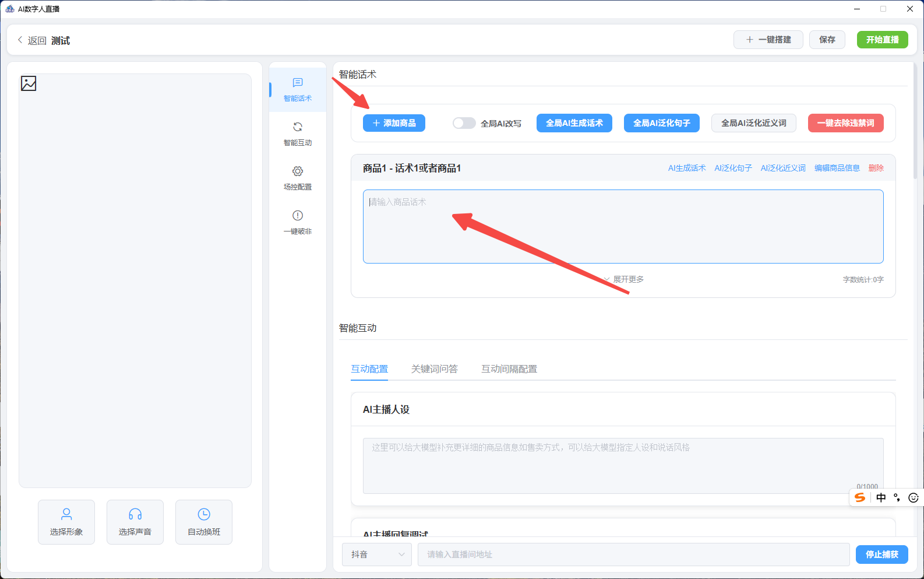Open the 场控配置 gear icon
Screen dimensions: 924x579
click(297, 171)
